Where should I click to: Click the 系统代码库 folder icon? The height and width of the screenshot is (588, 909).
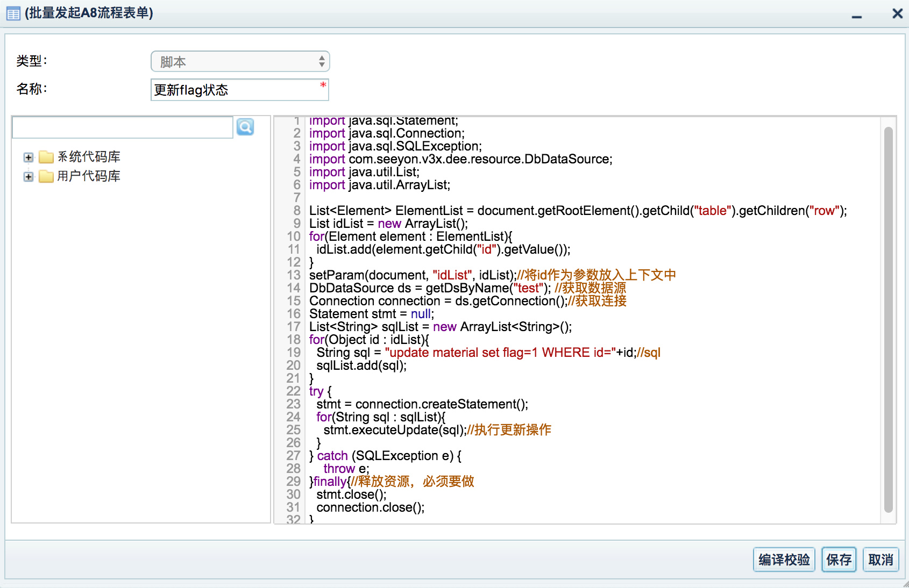(x=46, y=157)
